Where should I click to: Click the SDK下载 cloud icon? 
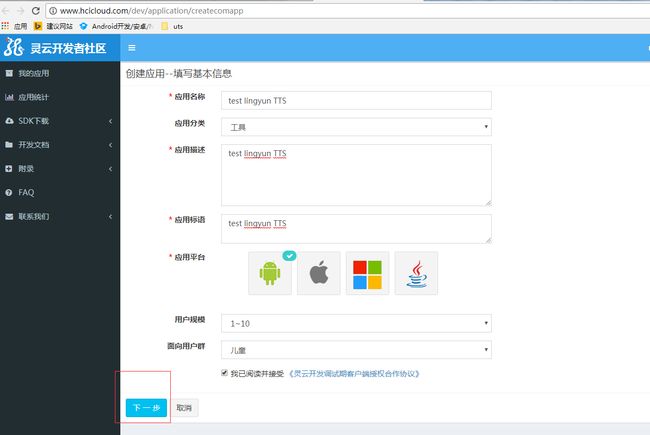click(x=9, y=121)
